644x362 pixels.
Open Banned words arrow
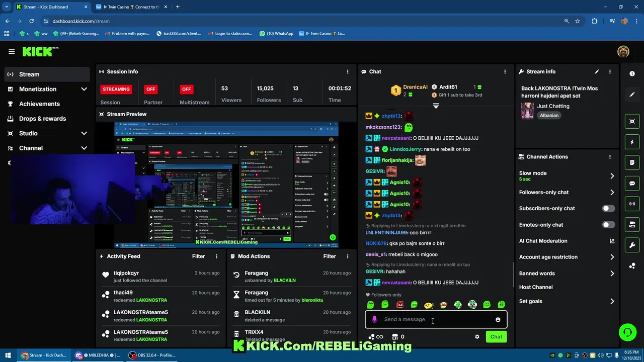pyautogui.click(x=612, y=274)
